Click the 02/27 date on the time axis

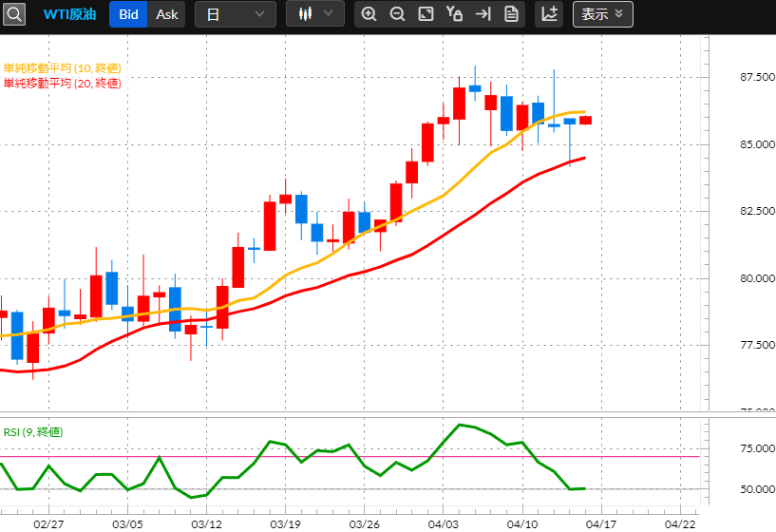(48, 524)
